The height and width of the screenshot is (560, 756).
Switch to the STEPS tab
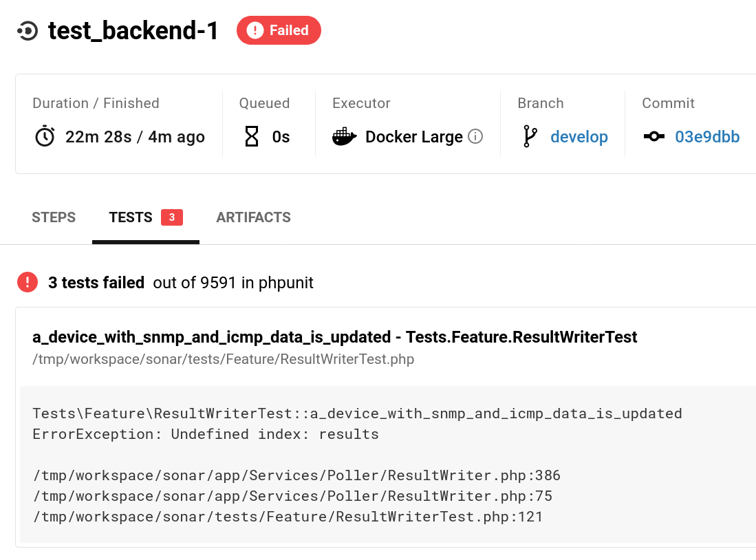coord(54,217)
